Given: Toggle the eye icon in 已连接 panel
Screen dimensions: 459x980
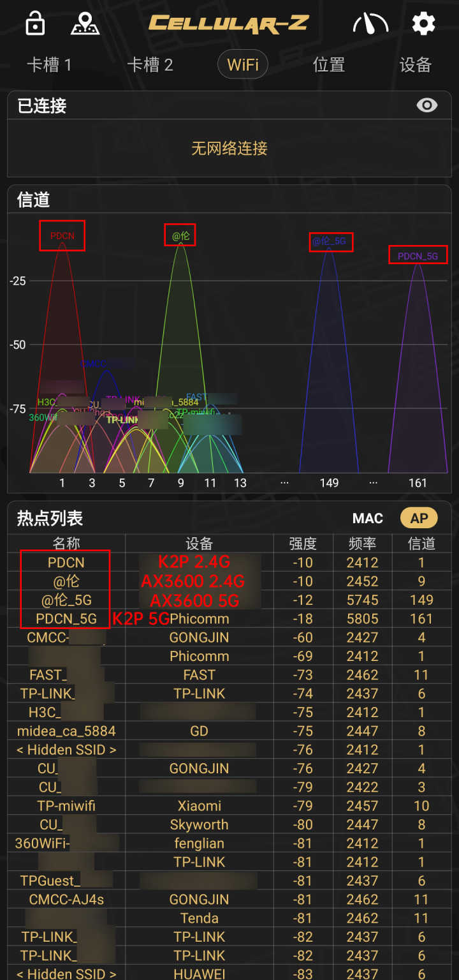Looking at the screenshot, I should 427,105.
